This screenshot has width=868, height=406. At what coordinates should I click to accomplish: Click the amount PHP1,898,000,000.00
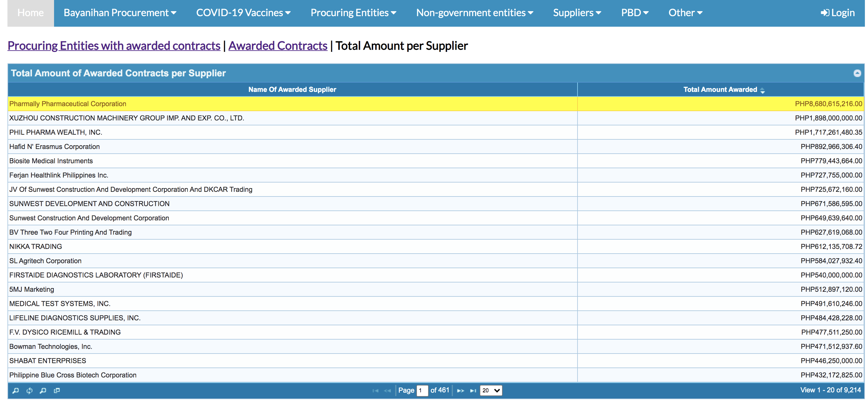coord(829,118)
